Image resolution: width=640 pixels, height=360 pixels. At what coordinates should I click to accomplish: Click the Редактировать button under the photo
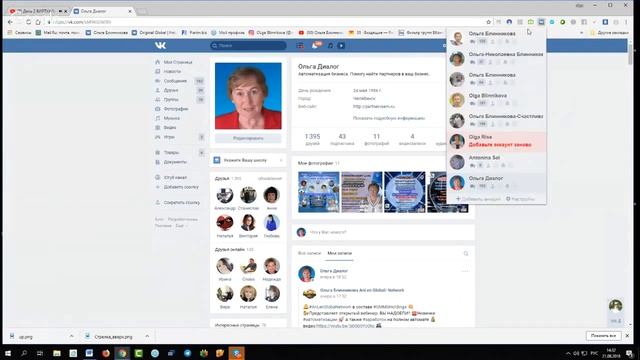pyautogui.click(x=248, y=138)
